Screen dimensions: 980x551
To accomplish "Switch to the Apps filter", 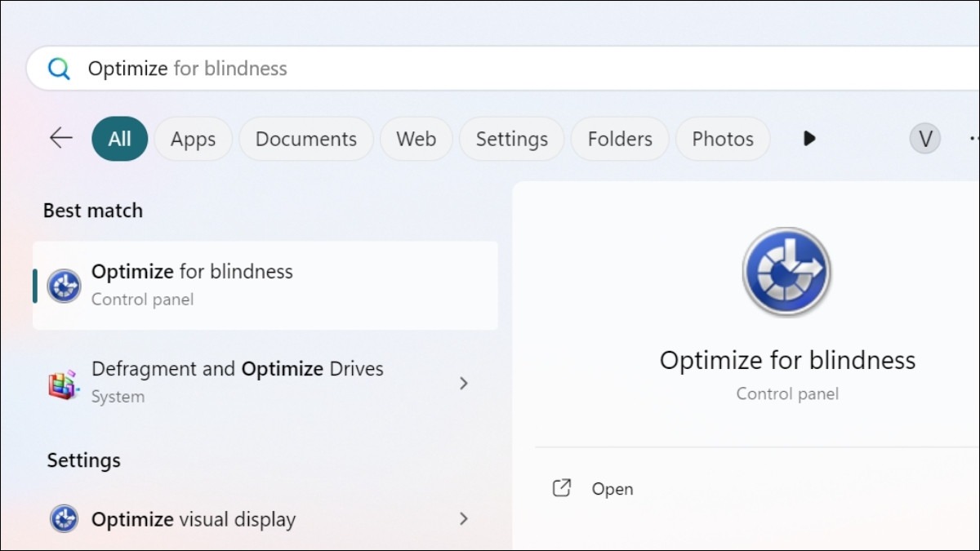I will click(x=193, y=139).
